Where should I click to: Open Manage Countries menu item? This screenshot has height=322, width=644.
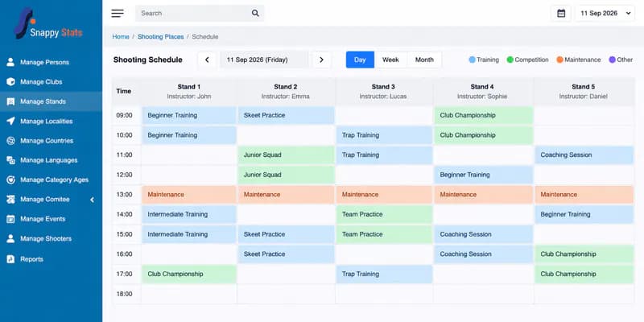51,140
